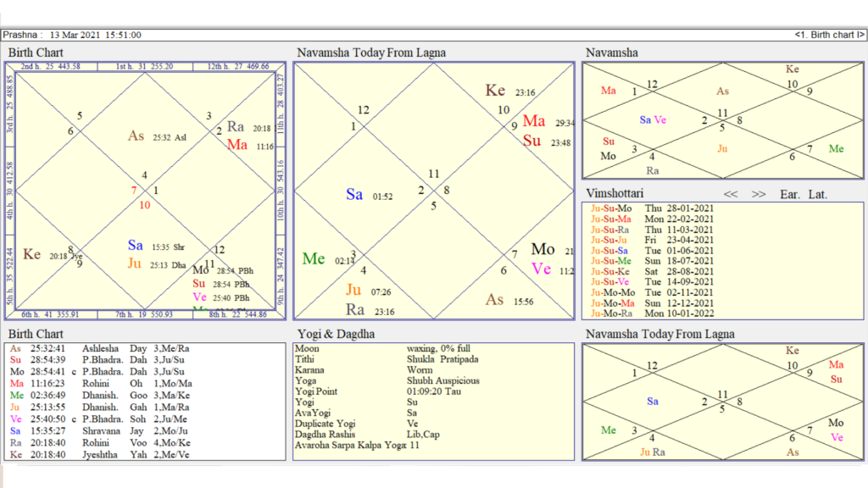This screenshot has width=868, height=488.
Task: Click the 'Ear.' earlier dasha button
Action: click(x=789, y=195)
